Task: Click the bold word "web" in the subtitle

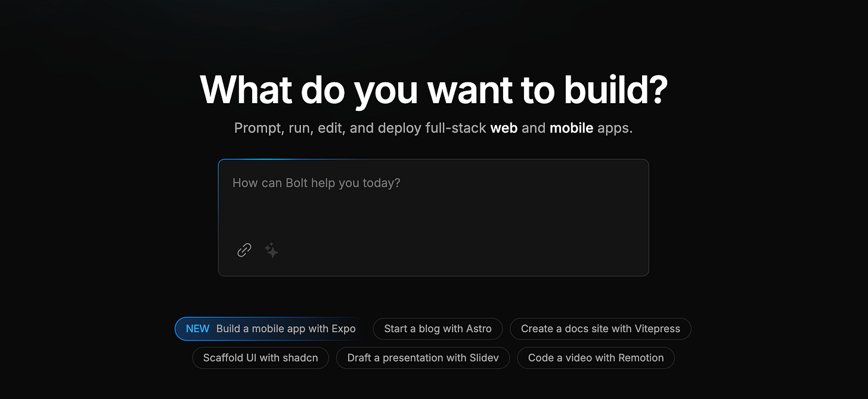Action: (504, 128)
